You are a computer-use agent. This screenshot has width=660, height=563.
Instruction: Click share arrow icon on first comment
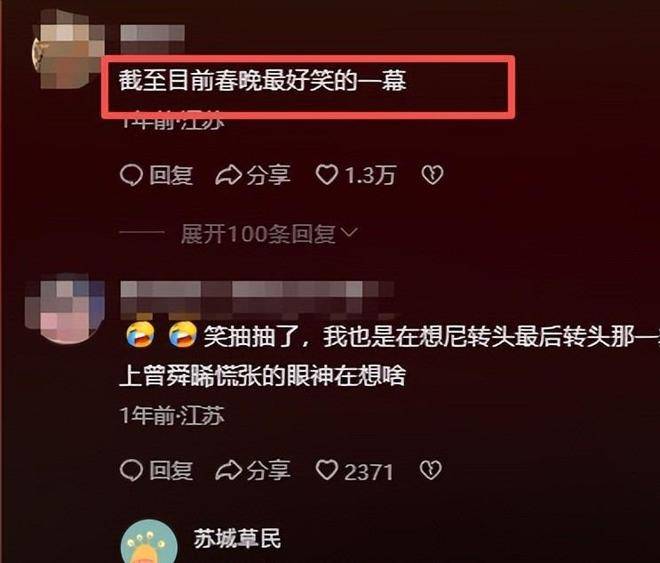(x=228, y=175)
